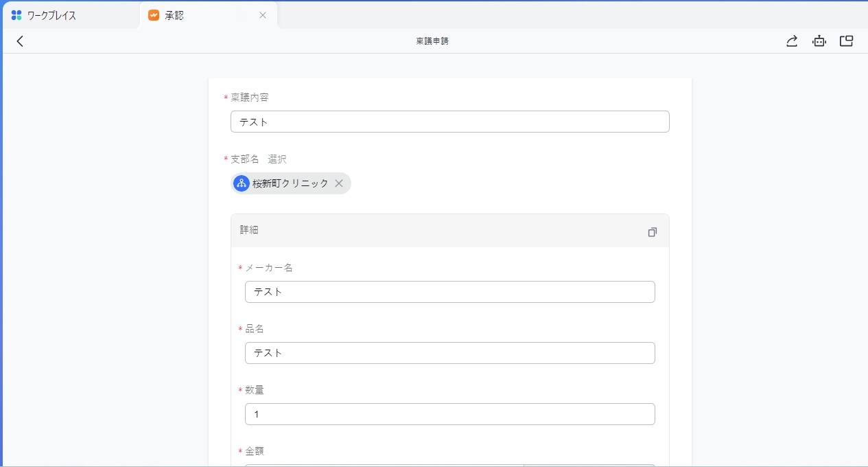The width and height of the screenshot is (868, 467).
Task: Click the 稟議申請 page title
Action: (432, 41)
